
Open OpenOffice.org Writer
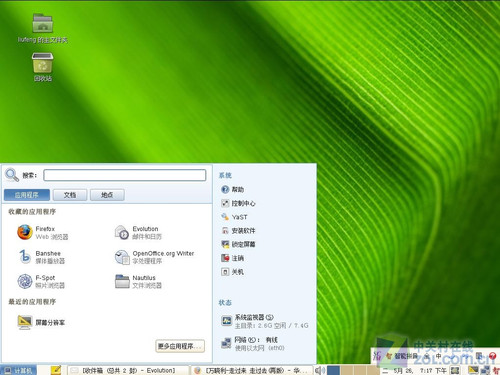154,257
